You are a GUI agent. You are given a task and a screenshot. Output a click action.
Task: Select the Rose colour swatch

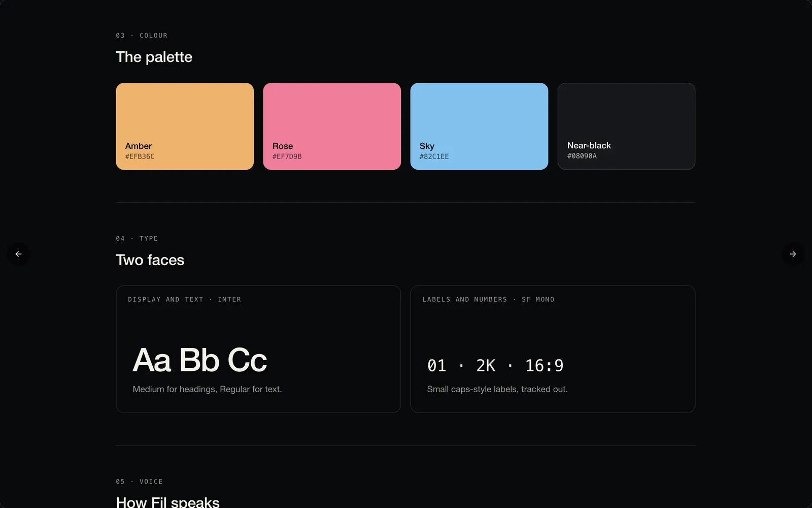tap(332, 126)
